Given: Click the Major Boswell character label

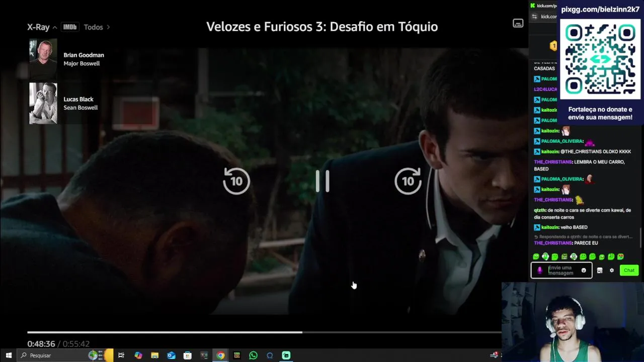Looking at the screenshot, I should tap(82, 64).
